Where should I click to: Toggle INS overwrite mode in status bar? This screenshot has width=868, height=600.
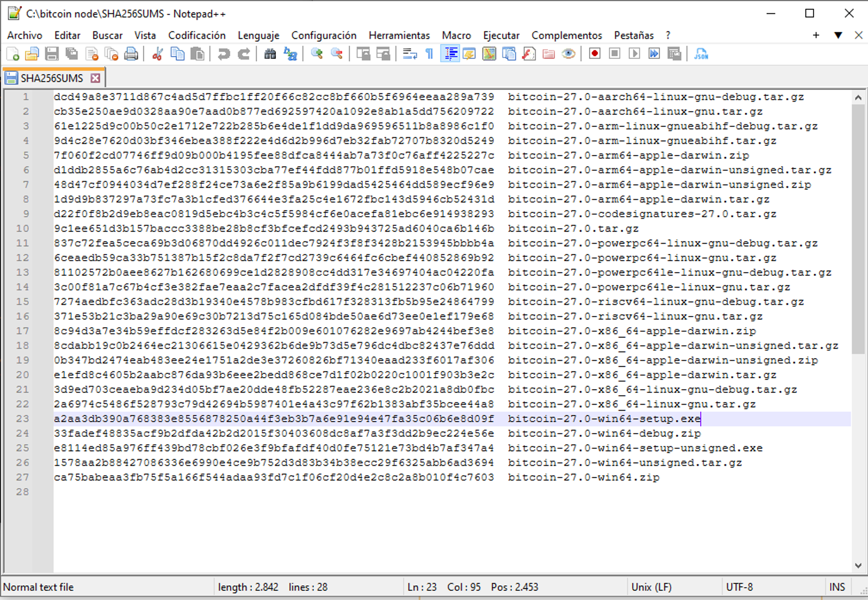tap(837, 587)
